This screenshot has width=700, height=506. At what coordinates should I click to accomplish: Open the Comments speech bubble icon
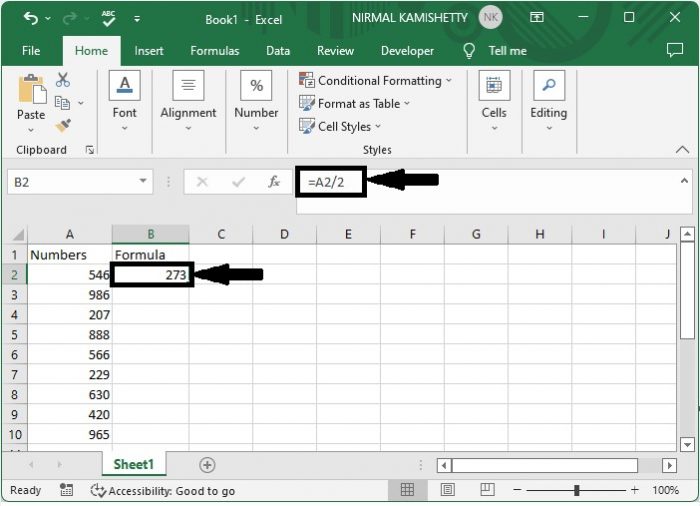tap(675, 50)
